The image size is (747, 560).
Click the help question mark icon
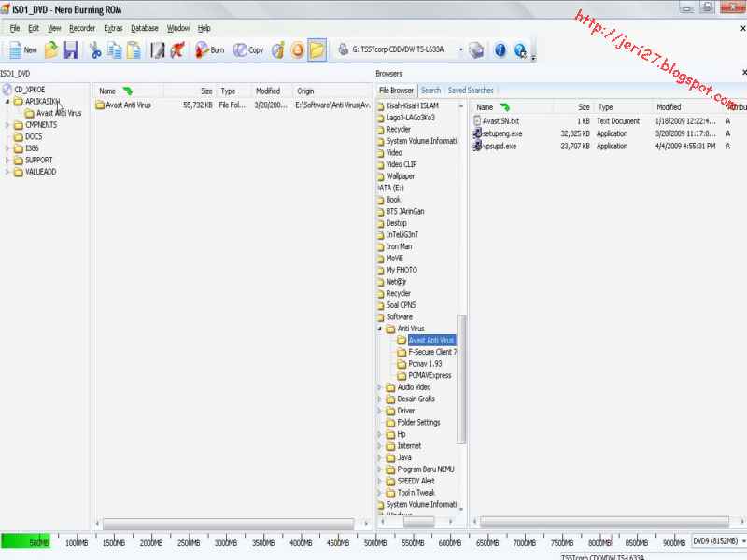tap(520, 49)
